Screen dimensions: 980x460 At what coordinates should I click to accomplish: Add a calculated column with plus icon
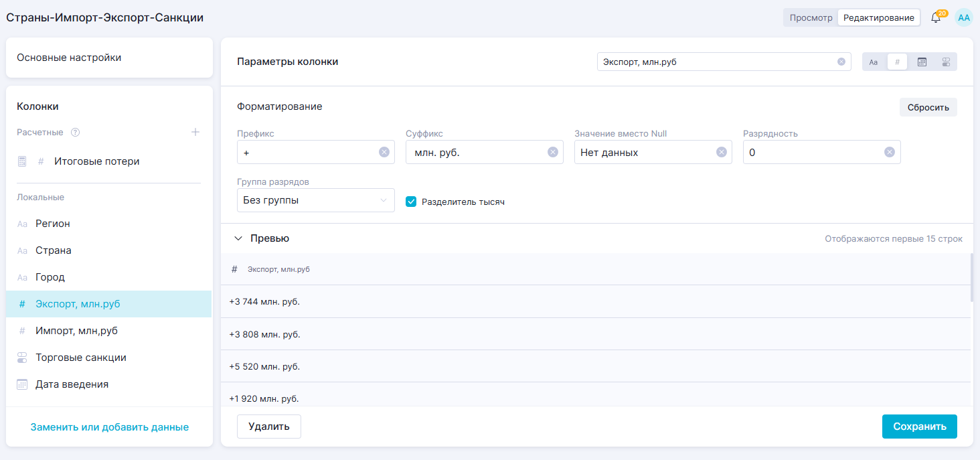(195, 133)
